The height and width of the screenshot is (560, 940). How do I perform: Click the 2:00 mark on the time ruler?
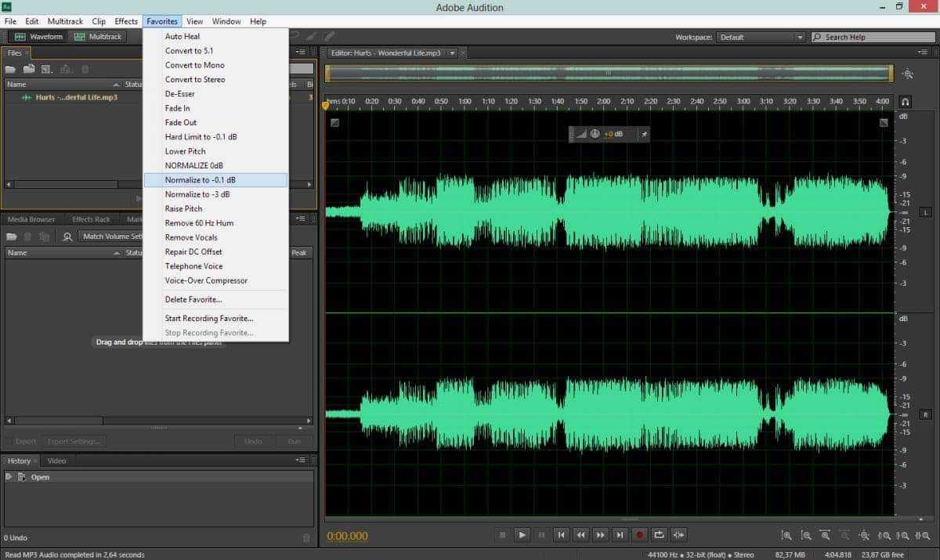[604, 101]
